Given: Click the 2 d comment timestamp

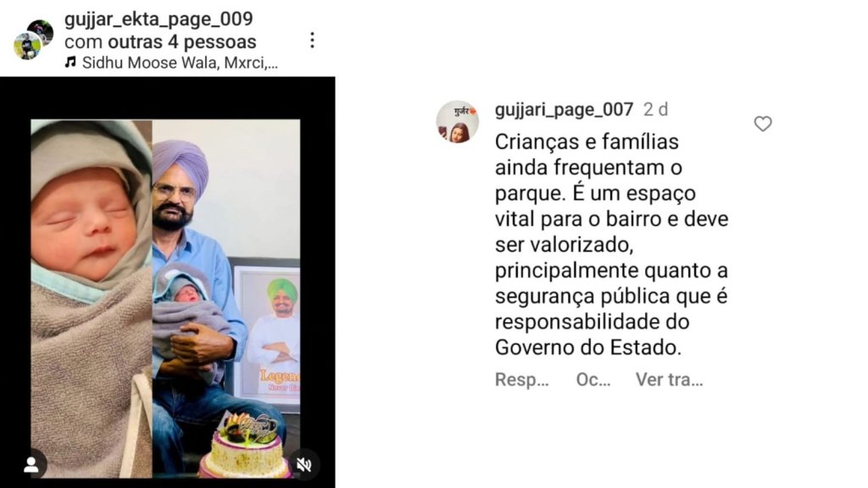Looking at the screenshot, I should point(655,109).
